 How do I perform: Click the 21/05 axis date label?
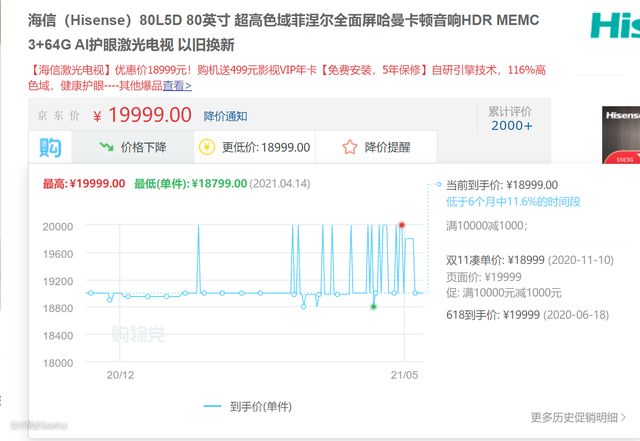404,375
